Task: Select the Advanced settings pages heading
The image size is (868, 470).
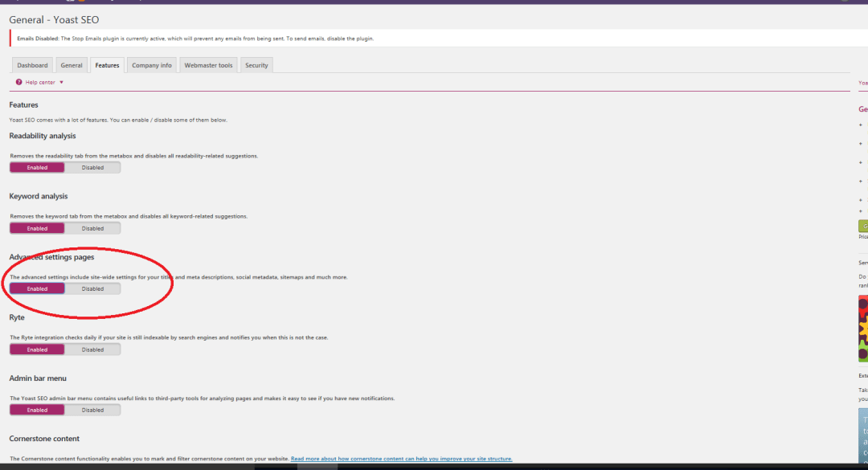Action: coord(51,257)
